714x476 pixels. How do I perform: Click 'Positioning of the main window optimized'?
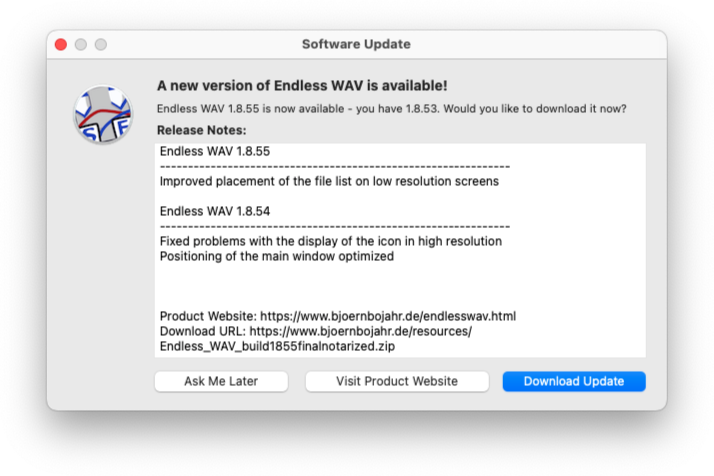(277, 256)
